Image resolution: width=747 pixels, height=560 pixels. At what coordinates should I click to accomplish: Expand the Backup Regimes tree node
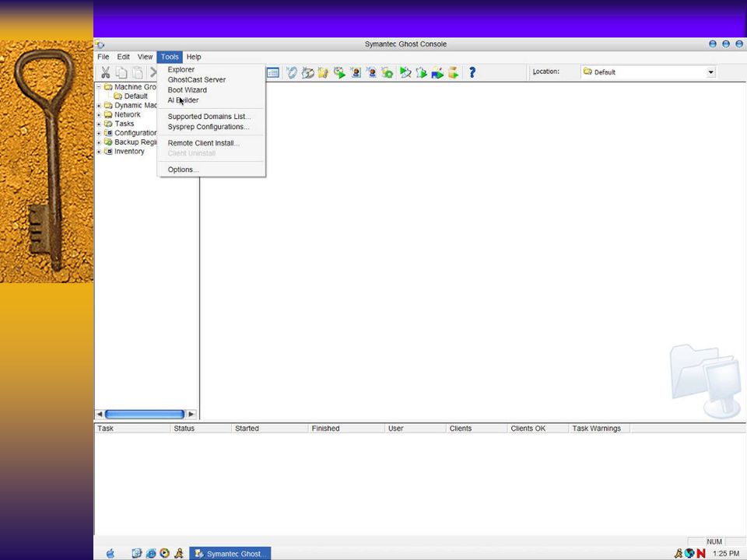coord(99,142)
